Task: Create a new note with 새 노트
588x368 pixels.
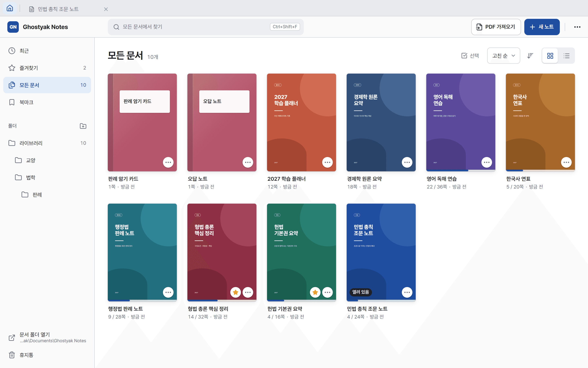Action: 542,27
